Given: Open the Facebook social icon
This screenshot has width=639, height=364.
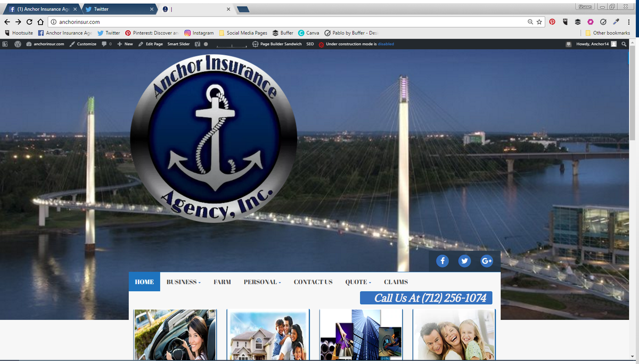Looking at the screenshot, I should [x=443, y=261].
